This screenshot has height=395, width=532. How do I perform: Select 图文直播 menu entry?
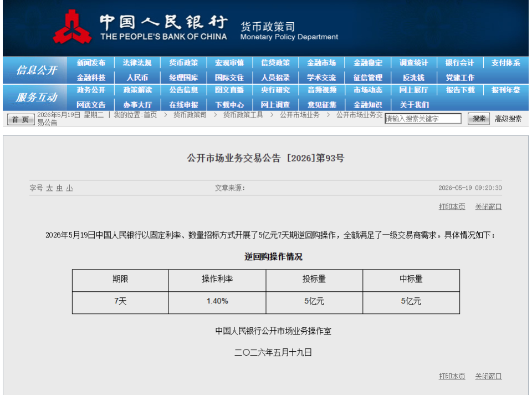pos(229,90)
